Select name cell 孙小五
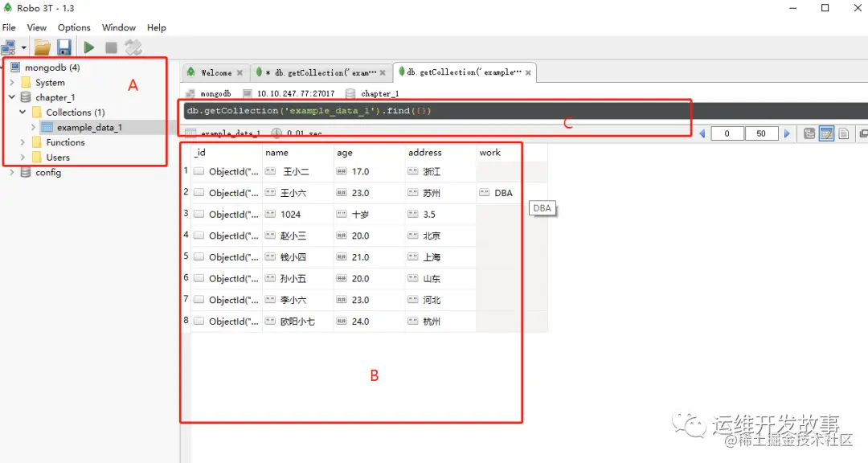 [x=298, y=279]
